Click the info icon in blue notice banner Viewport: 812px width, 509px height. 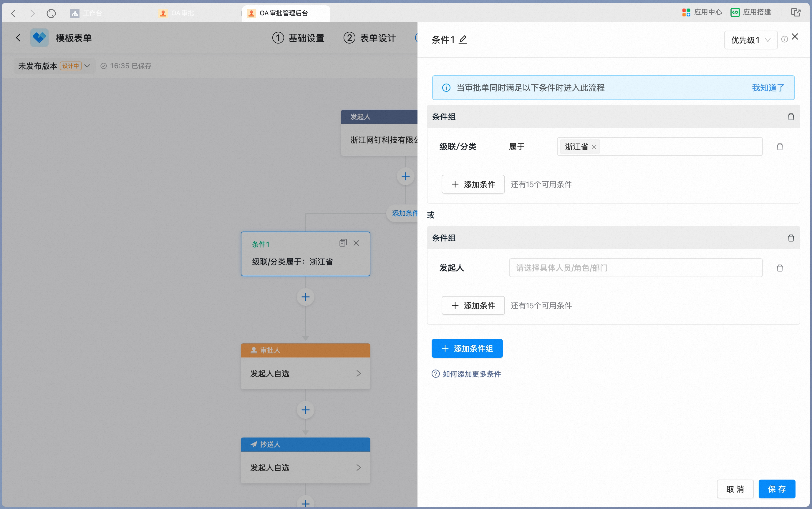[x=446, y=88]
